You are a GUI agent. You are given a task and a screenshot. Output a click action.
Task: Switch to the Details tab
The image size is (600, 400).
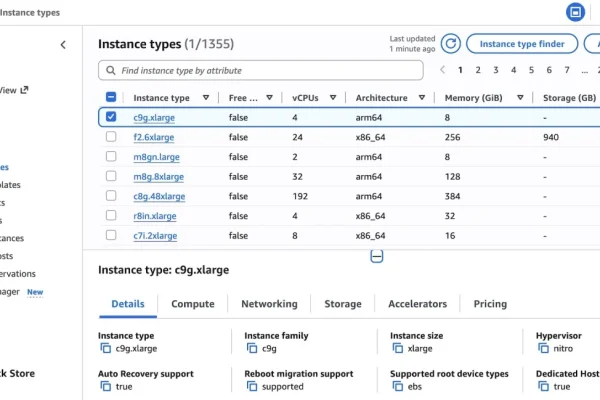128,304
